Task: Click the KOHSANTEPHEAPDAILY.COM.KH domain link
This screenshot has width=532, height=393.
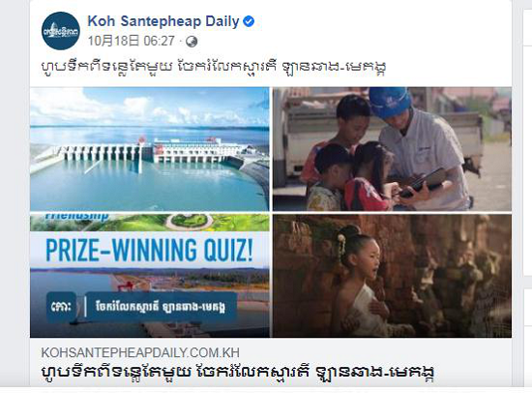Action: pos(140,352)
